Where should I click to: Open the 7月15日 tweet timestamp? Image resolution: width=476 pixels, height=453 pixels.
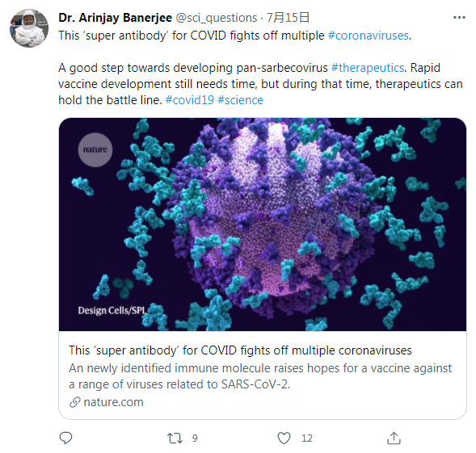[288, 18]
